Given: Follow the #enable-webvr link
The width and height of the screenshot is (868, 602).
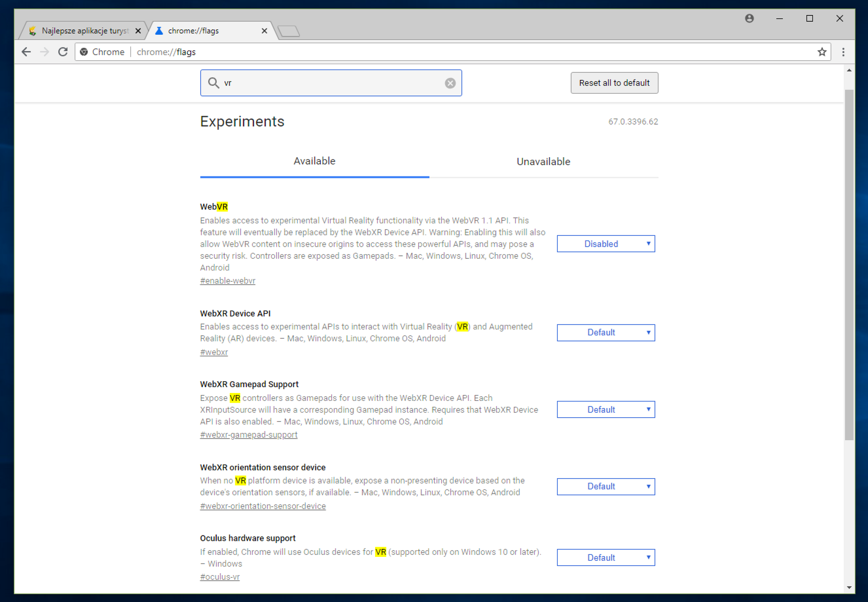Looking at the screenshot, I should (x=228, y=281).
